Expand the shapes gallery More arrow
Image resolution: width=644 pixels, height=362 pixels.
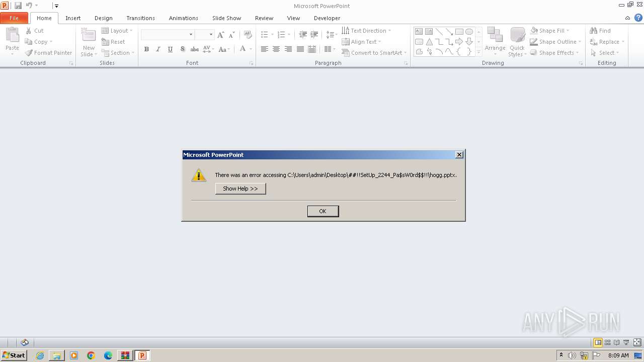click(478, 51)
